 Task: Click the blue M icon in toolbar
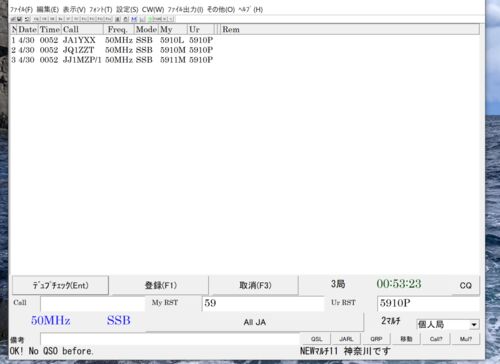(134, 19)
